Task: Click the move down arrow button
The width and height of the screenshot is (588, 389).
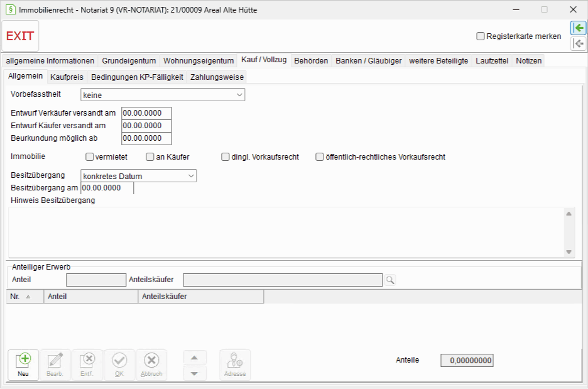Action: click(194, 374)
